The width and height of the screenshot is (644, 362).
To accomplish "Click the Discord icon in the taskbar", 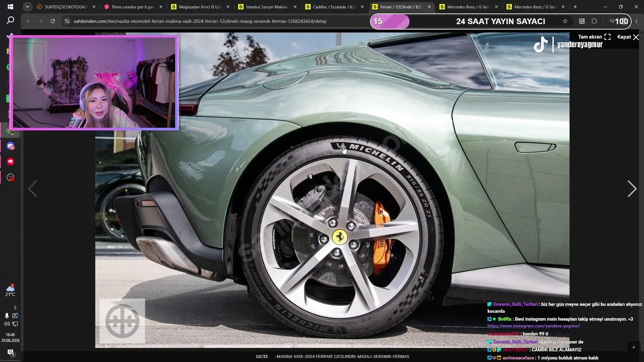I will [x=11, y=146].
